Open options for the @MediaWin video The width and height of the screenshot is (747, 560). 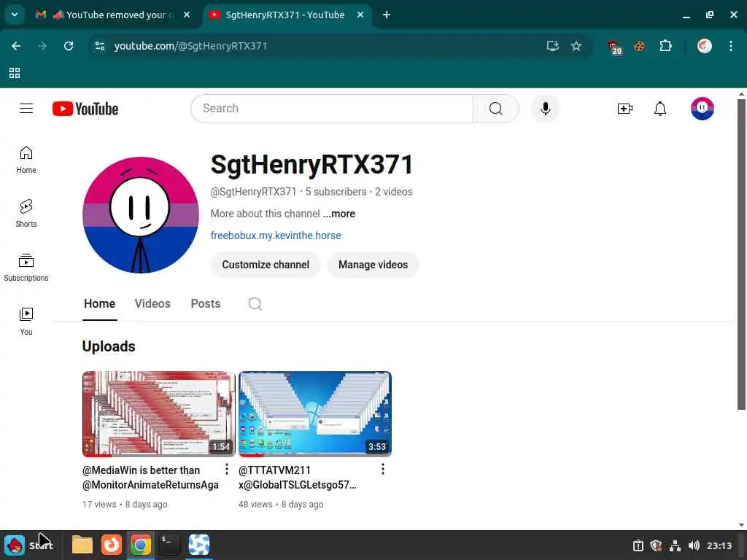coord(227,469)
